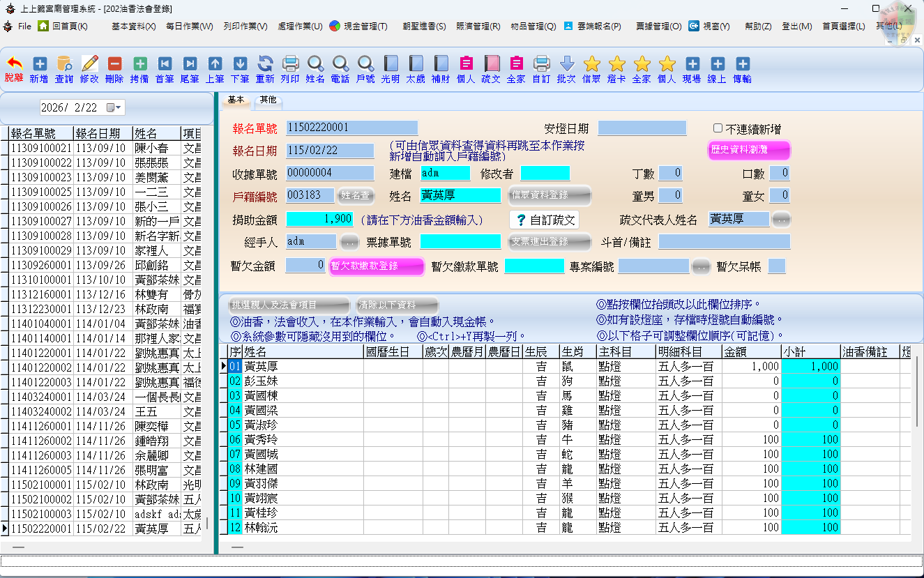This screenshot has width=924, height=578.
Task: Click the 歷史資料瀏覽 button
Action: point(748,150)
